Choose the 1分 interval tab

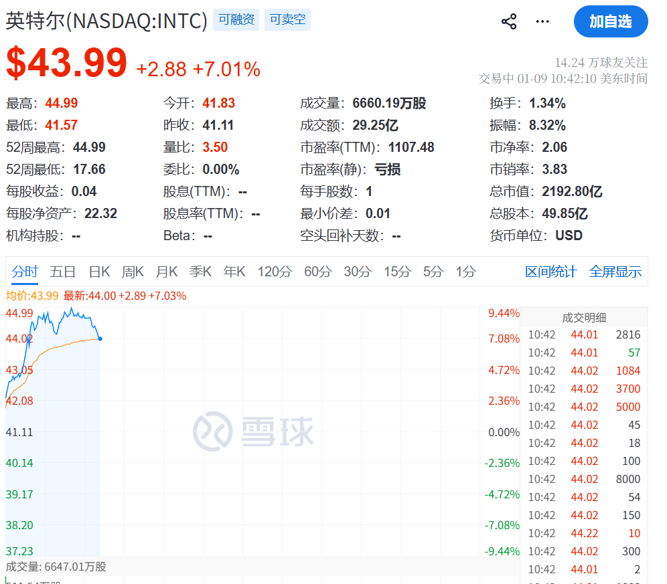(466, 271)
